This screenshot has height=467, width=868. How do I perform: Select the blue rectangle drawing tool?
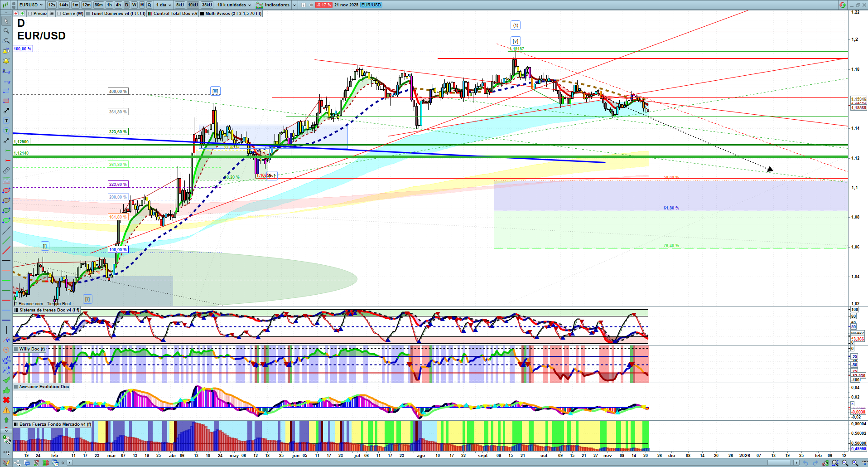coord(6,91)
